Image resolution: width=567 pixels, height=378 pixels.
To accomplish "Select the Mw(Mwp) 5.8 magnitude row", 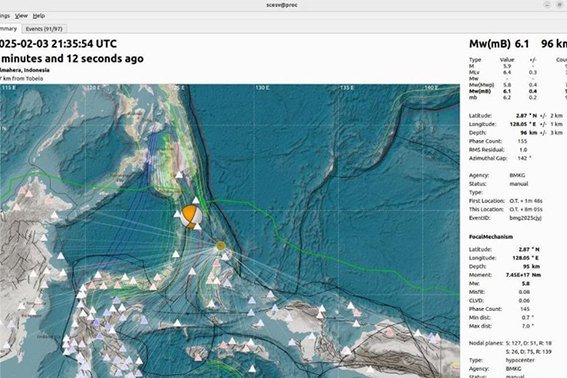I will tap(518, 85).
